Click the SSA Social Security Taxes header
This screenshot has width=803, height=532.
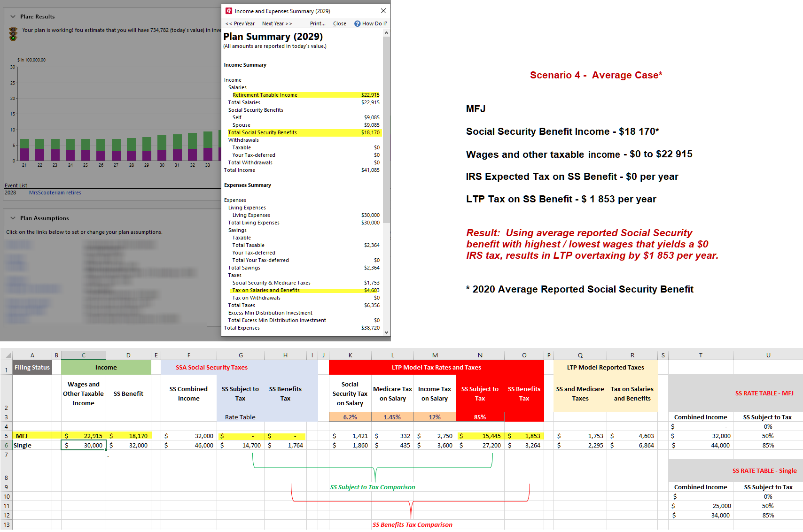point(211,367)
